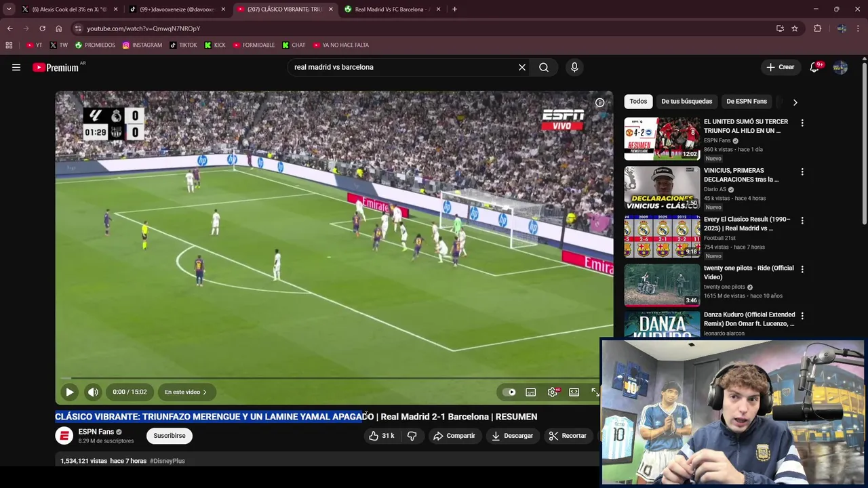This screenshot has height=488, width=868.
Task: Open the KICK bookmark
Action: point(216,45)
